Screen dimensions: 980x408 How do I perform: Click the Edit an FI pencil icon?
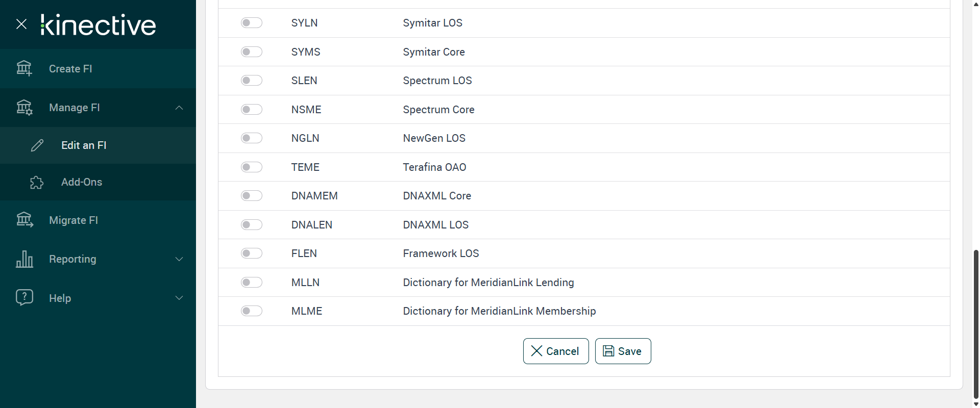tap(37, 145)
